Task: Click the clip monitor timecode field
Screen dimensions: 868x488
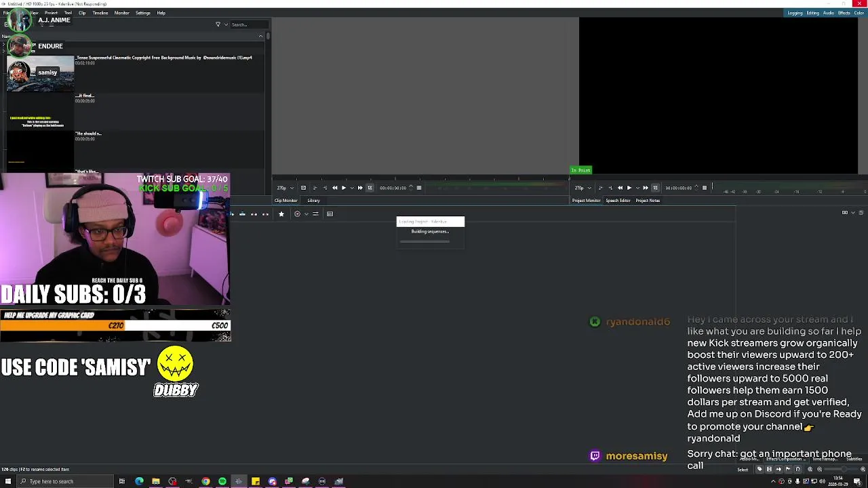Action: [x=393, y=188]
